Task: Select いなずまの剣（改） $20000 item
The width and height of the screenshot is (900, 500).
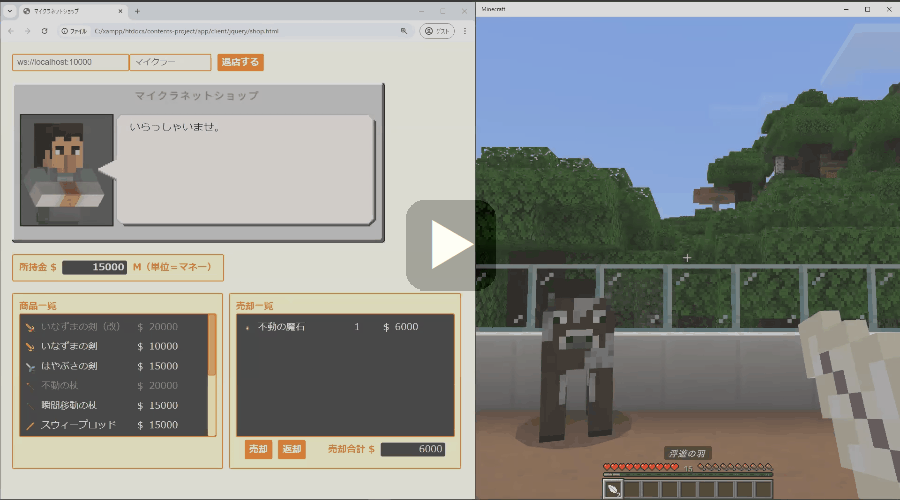Action: [x=114, y=327]
